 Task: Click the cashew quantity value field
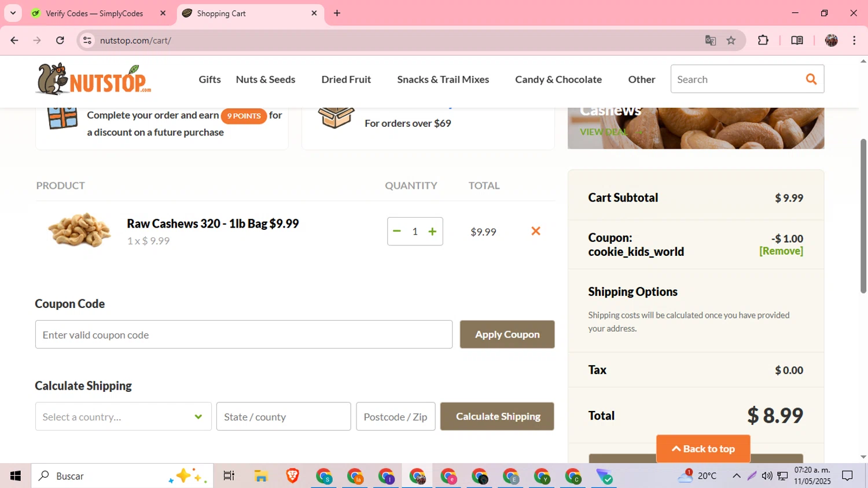415,232
